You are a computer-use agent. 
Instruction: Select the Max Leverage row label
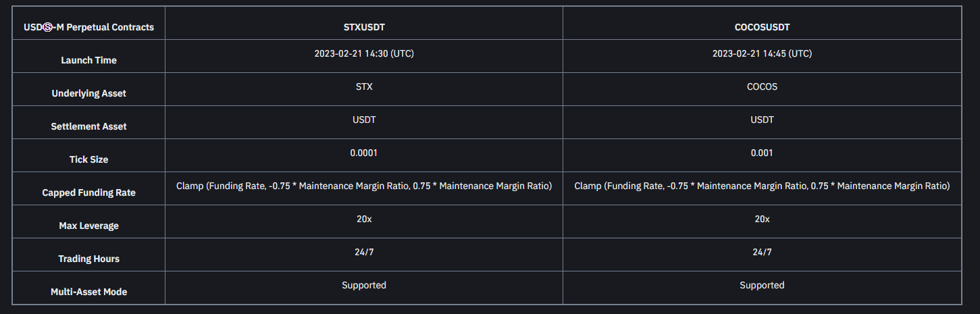(88, 226)
